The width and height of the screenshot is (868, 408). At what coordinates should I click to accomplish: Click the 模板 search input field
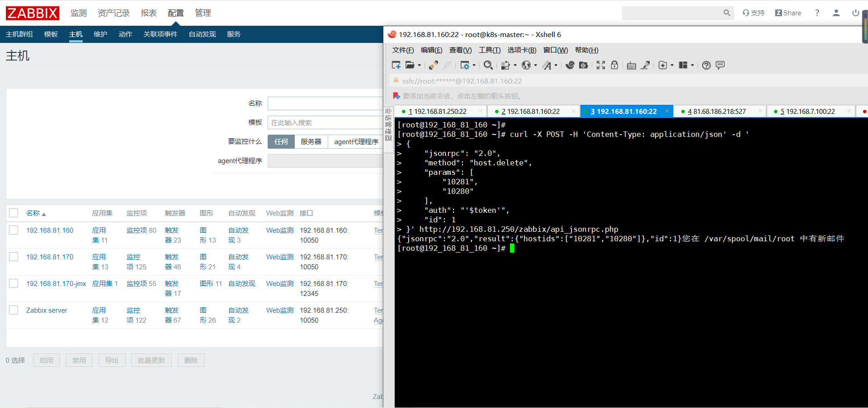click(x=325, y=122)
